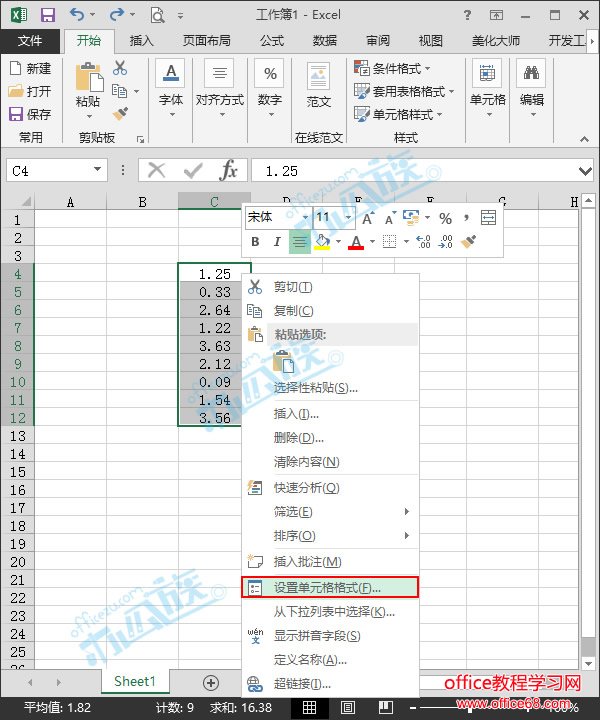Open print preview from quick access toolbar
The height and width of the screenshot is (720, 600).
pyautogui.click(x=157, y=15)
